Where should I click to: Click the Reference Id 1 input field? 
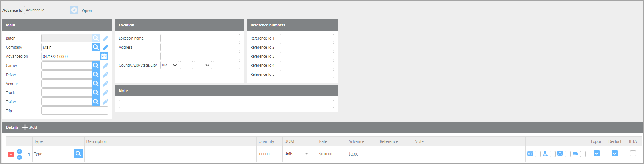coord(307,38)
